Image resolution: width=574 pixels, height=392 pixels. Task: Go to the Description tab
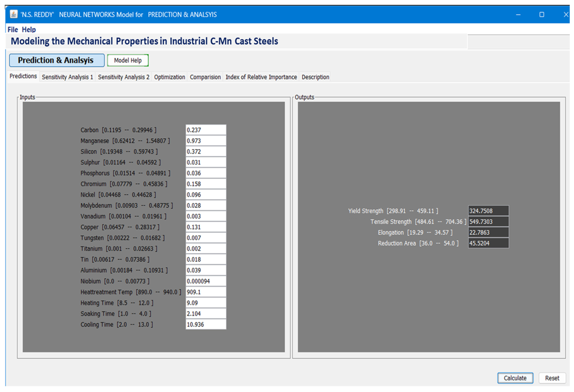(315, 77)
